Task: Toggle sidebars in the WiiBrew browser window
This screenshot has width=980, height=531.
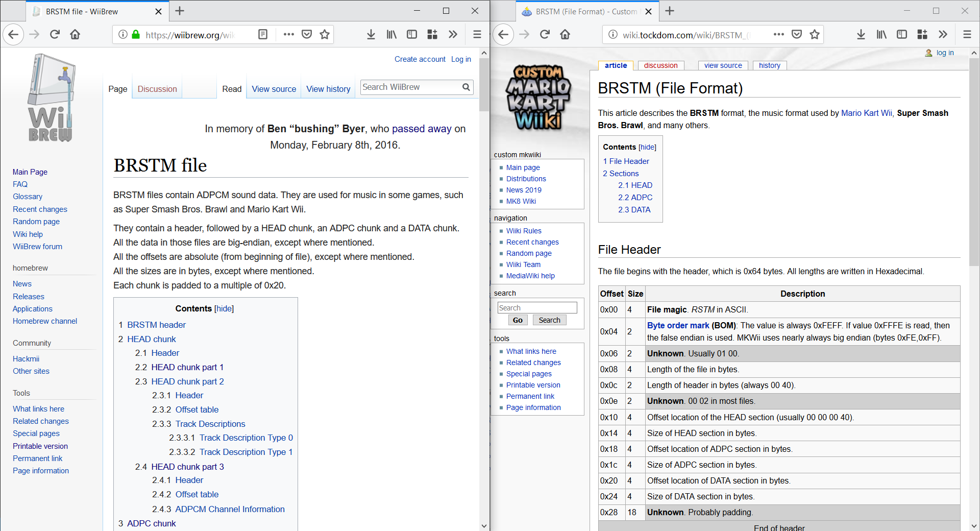Action: click(x=412, y=34)
